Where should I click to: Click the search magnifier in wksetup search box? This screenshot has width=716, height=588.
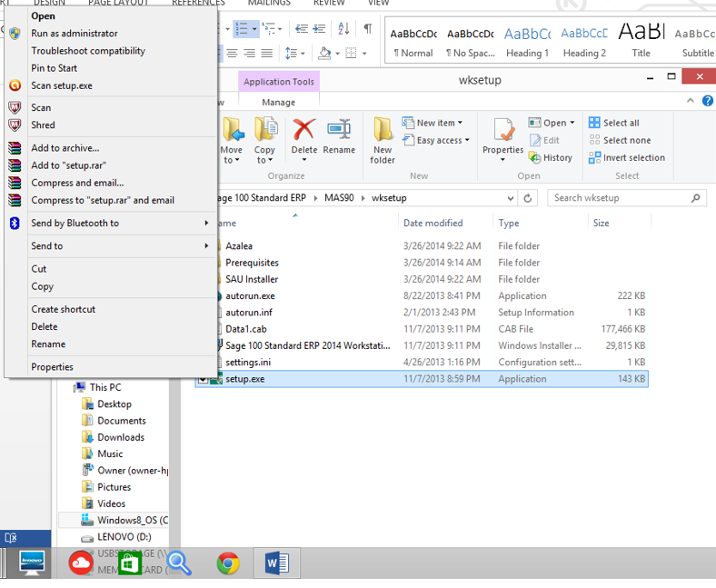point(695,198)
